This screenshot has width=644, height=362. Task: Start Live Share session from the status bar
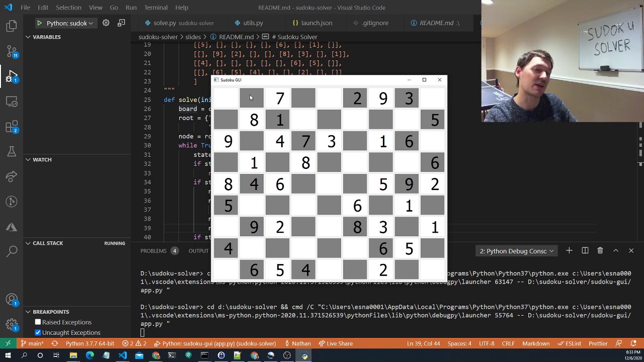335,343
